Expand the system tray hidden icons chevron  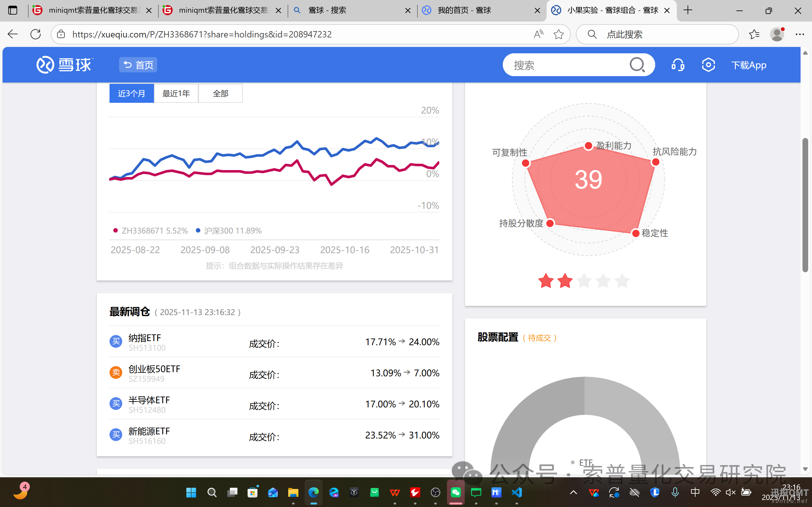point(573,492)
